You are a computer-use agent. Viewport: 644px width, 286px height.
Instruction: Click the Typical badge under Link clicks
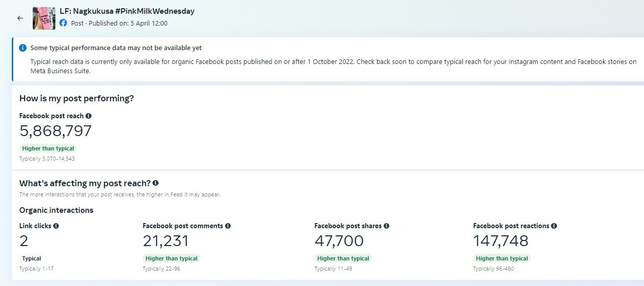pos(32,258)
